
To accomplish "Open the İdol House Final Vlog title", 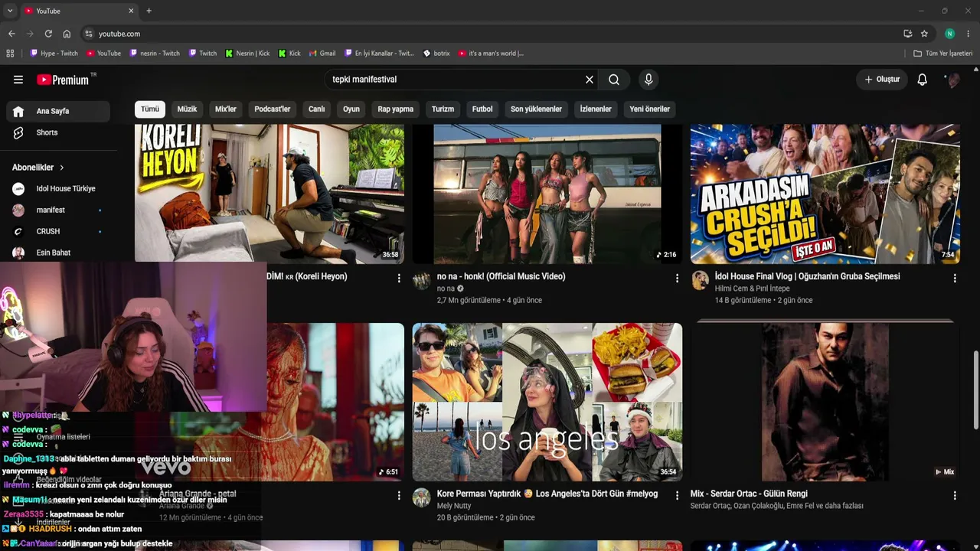I will tap(807, 276).
